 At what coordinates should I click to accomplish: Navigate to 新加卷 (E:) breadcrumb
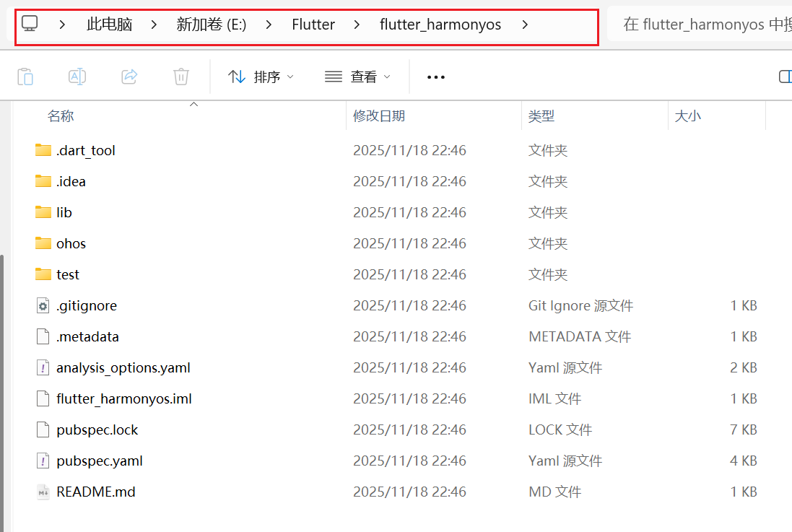click(x=211, y=25)
